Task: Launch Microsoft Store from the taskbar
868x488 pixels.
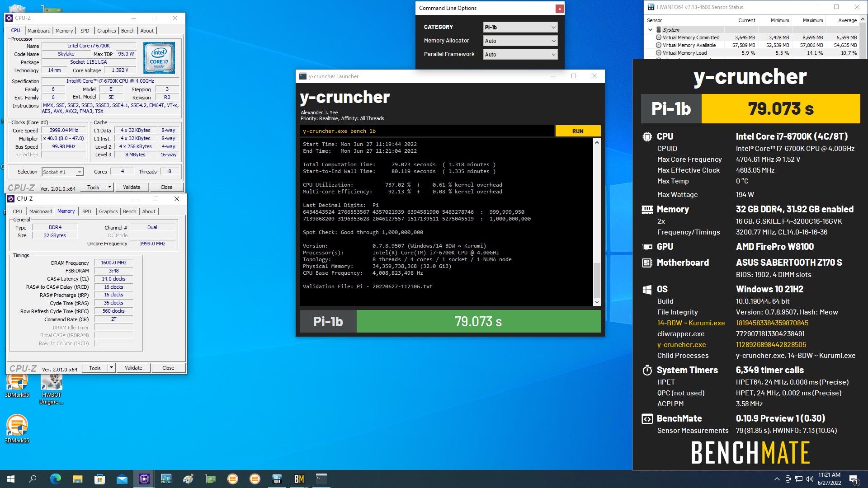Action: [x=99, y=479]
